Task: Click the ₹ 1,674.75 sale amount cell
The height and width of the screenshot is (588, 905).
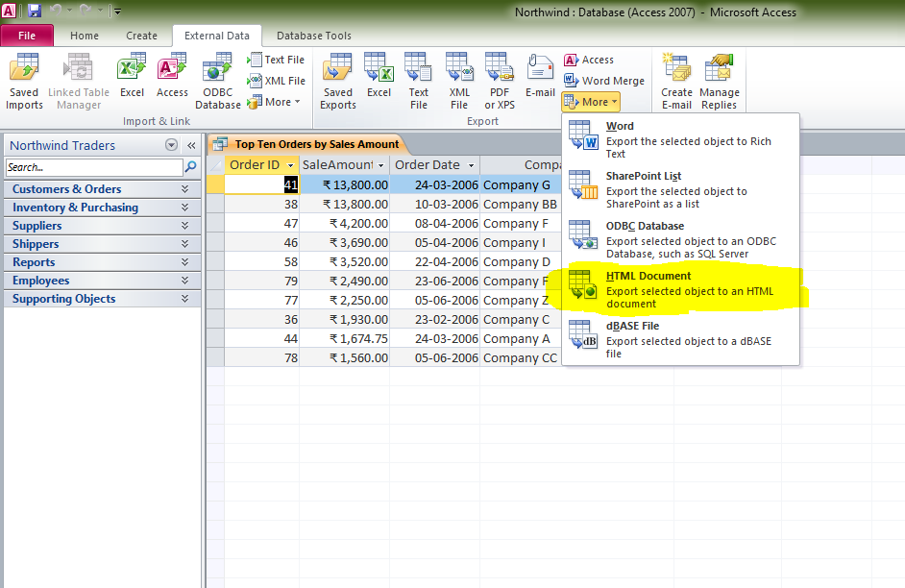Action: coord(345,339)
